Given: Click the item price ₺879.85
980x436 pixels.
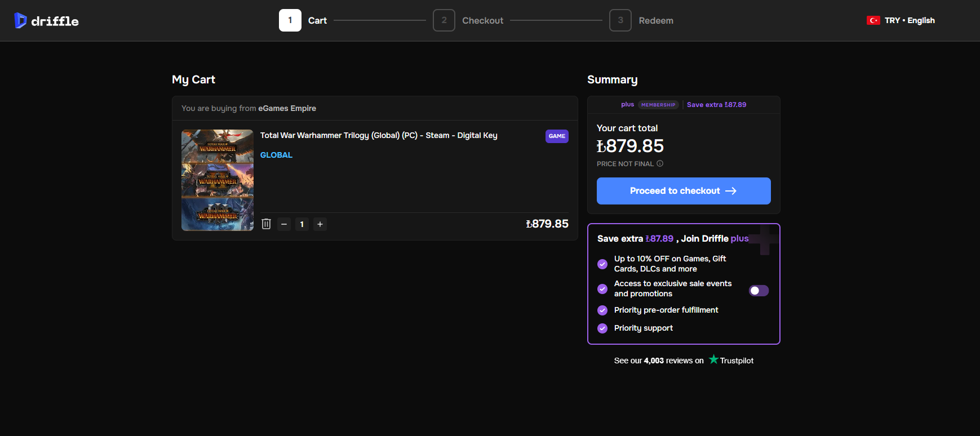Looking at the screenshot, I should [547, 224].
